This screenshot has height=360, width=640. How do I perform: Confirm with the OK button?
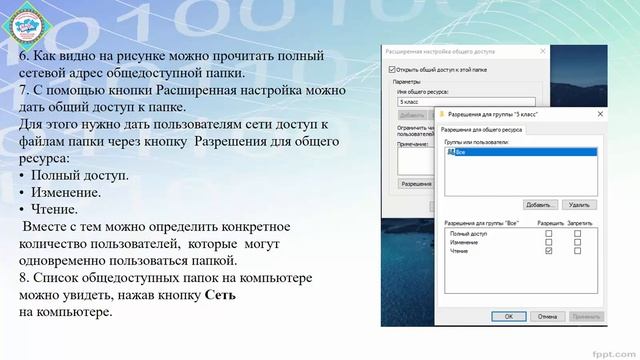(509, 316)
